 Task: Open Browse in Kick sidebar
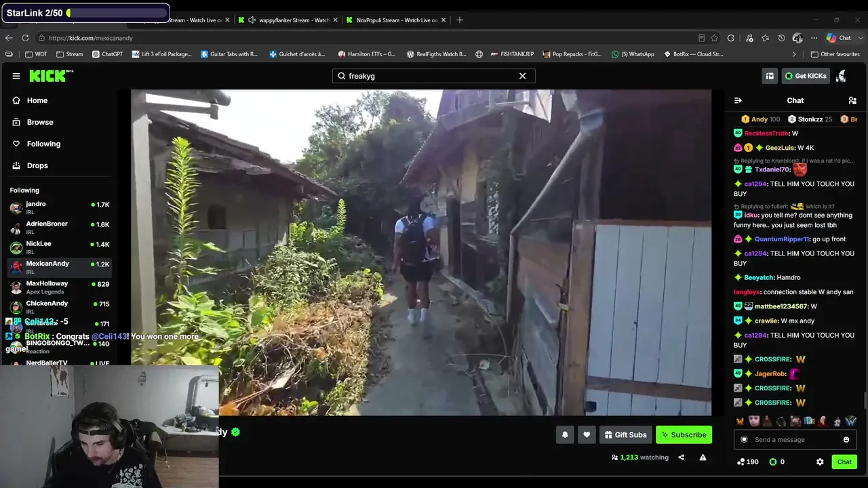point(40,122)
